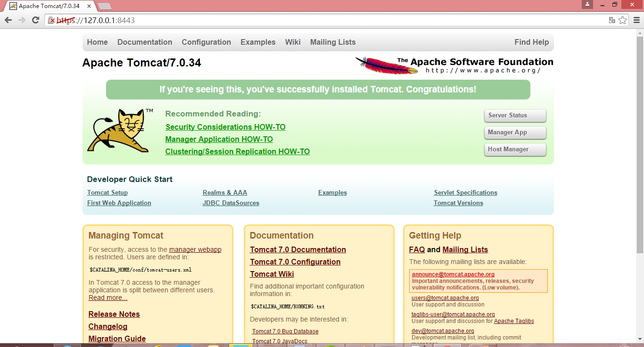This screenshot has width=644, height=347.
Task: Open the translate page icon in address bar
Action: click(612, 20)
